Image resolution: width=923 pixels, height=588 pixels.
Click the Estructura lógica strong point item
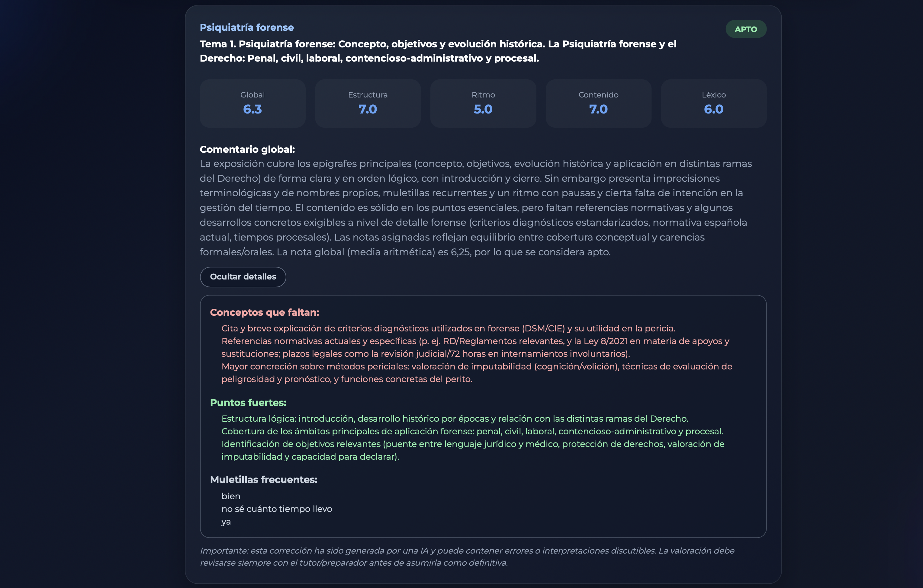coord(455,419)
